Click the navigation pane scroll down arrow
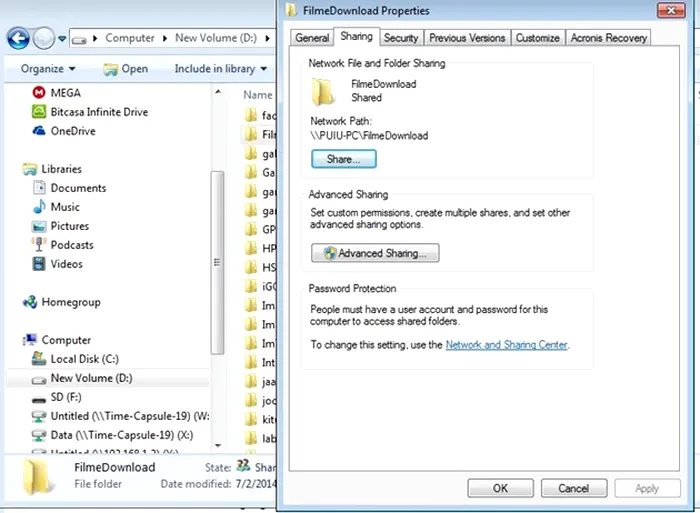The width and height of the screenshot is (700, 513). pyautogui.click(x=218, y=445)
